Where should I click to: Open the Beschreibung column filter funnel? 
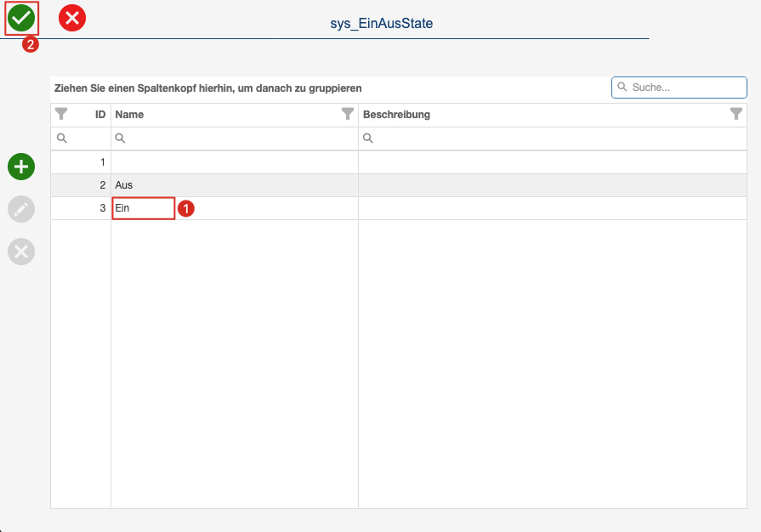736,114
